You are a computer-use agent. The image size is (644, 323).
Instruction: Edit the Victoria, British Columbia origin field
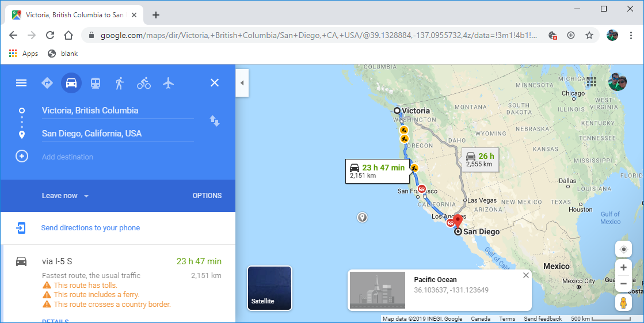(x=117, y=111)
